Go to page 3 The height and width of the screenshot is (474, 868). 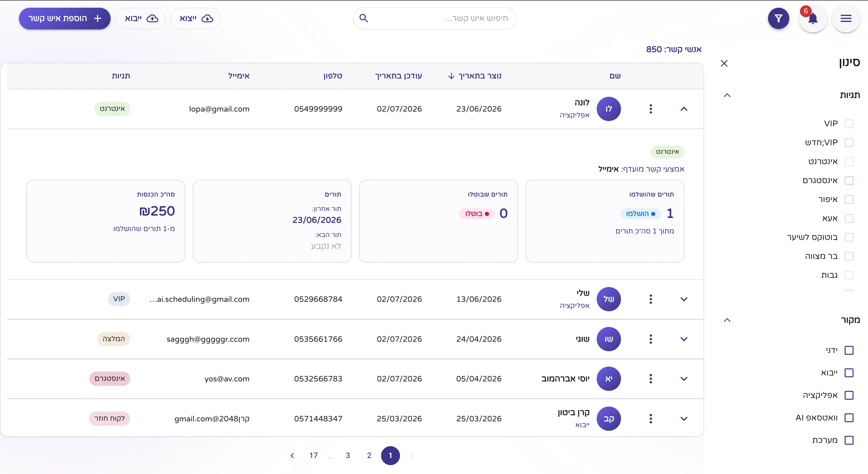[348, 455]
